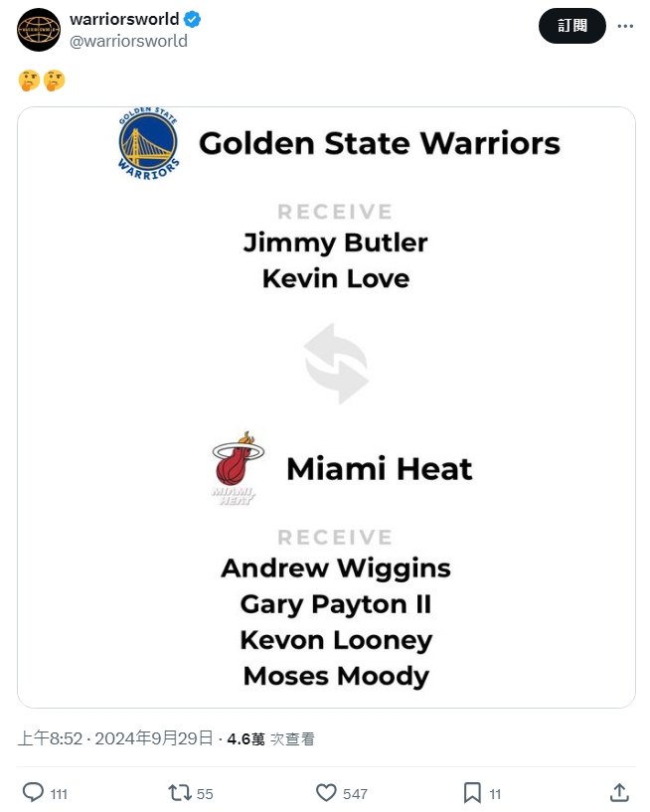650x812 pixels.
Task: Click the Golden State Warriors logo in image
Action: (x=149, y=143)
